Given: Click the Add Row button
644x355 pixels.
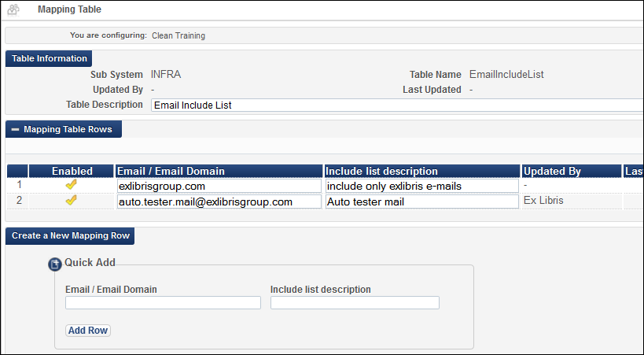Looking at the screenshot, I should pyautogui.click(x=88, y=331).
